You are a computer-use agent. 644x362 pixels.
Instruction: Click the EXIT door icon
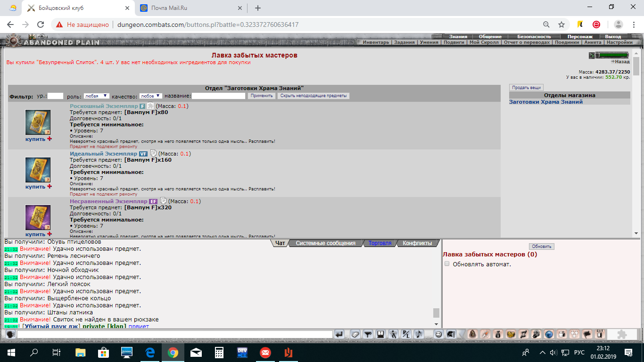pyautogui.click(x=600, y=334)
